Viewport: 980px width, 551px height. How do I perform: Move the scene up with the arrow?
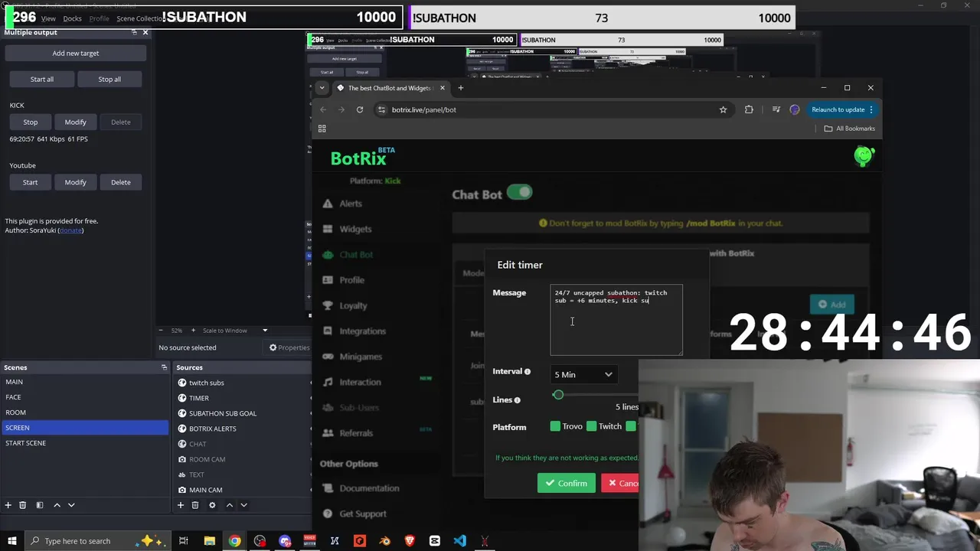(x=57, y=505)
